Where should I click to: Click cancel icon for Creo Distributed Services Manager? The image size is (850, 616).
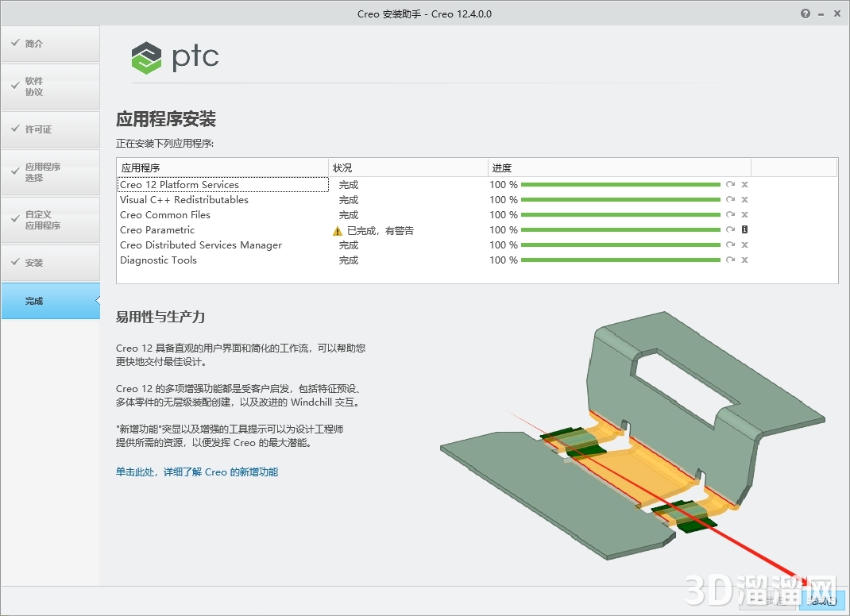pos(744,244)
